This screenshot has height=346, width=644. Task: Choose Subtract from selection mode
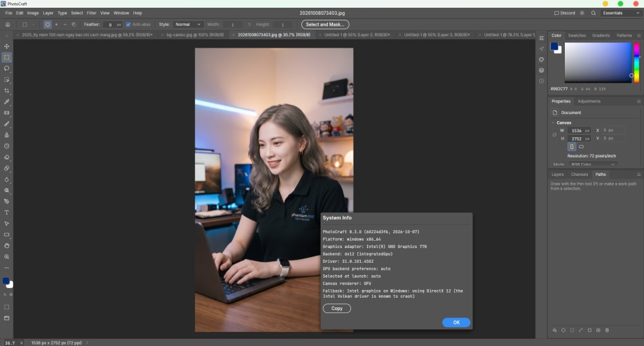point(65,24)
